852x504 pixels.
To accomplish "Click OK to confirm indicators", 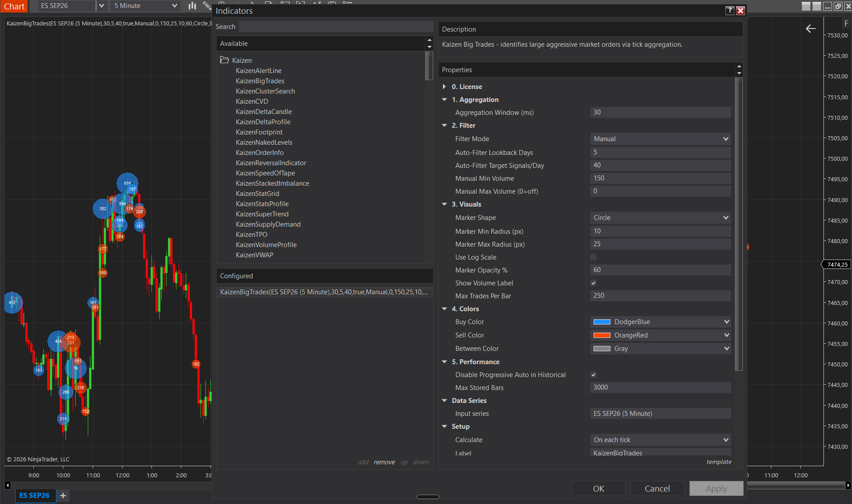I will pos(598,488).
